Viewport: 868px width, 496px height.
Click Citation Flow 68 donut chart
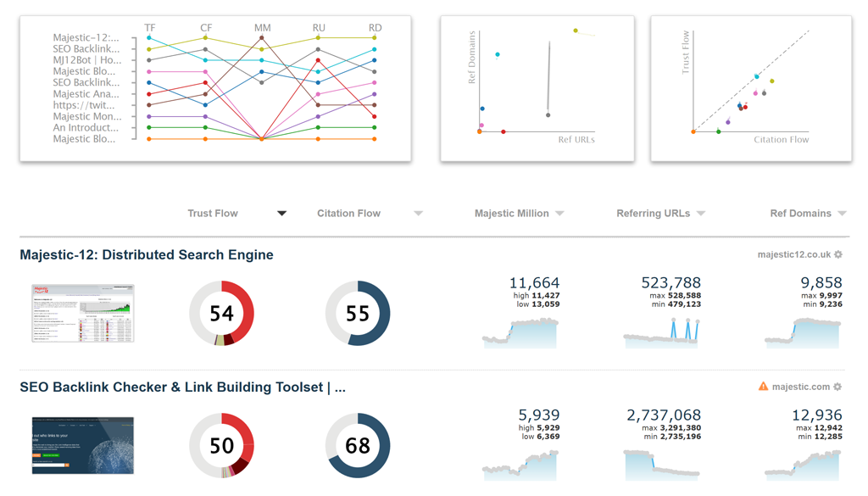tap(358, 446)
